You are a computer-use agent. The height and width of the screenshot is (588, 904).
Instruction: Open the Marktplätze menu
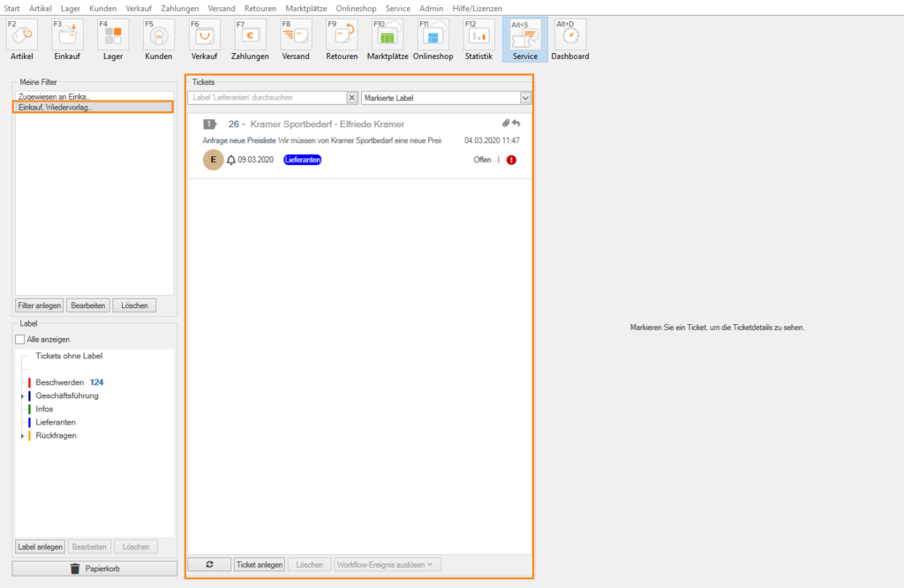coord(305,8)
